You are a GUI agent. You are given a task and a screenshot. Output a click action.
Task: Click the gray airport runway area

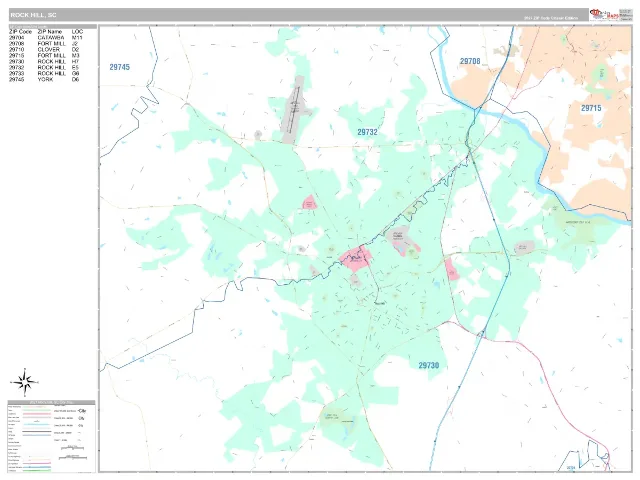293,110
